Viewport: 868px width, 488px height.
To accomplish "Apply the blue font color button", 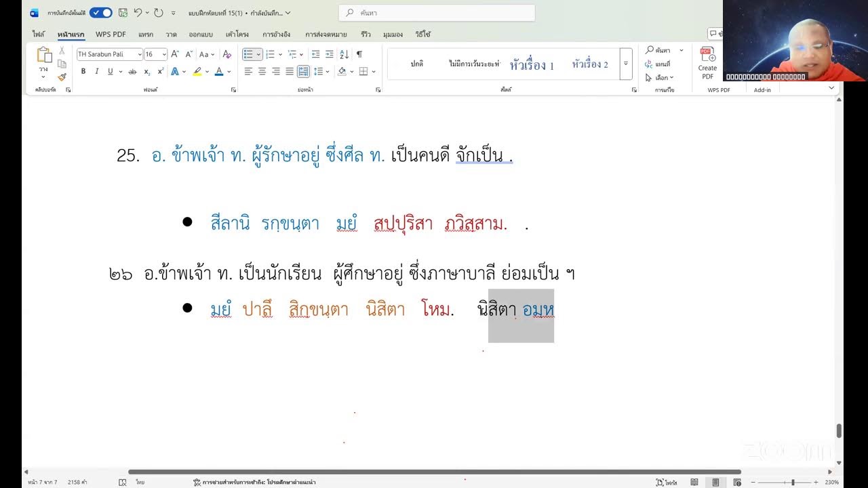I will [x=219, y=71].
